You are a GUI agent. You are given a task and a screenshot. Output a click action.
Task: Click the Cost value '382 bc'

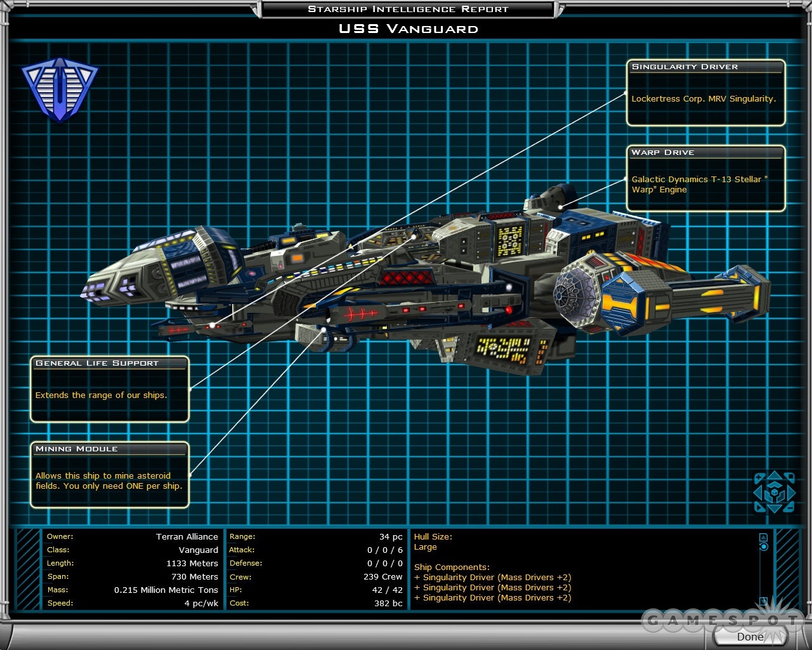pos(388,603)
